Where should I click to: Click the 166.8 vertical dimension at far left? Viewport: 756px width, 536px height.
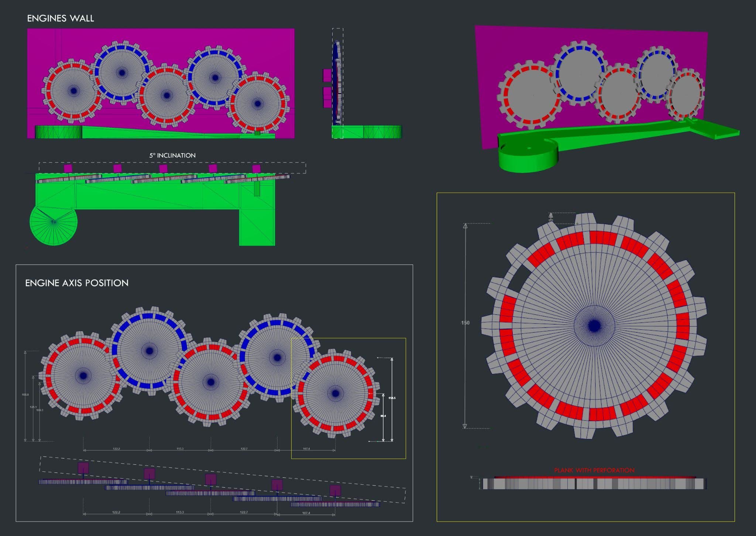[x=25, y=395]
